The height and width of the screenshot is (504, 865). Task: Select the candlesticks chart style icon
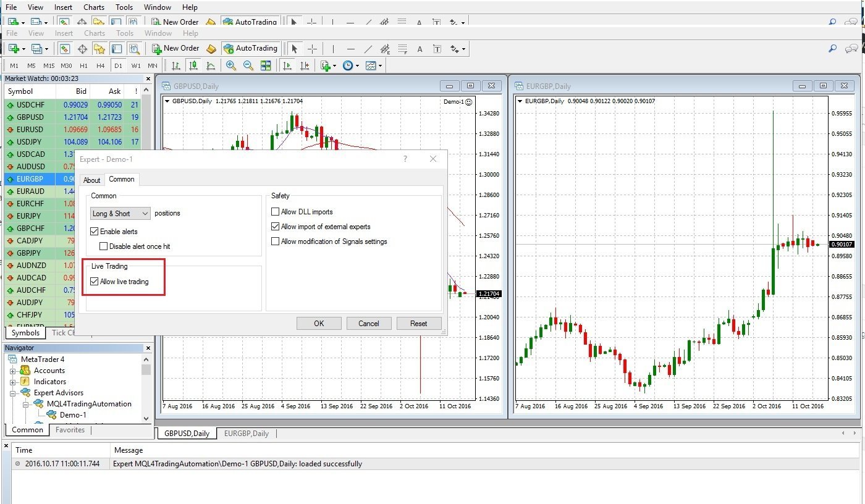coord(193,65)
